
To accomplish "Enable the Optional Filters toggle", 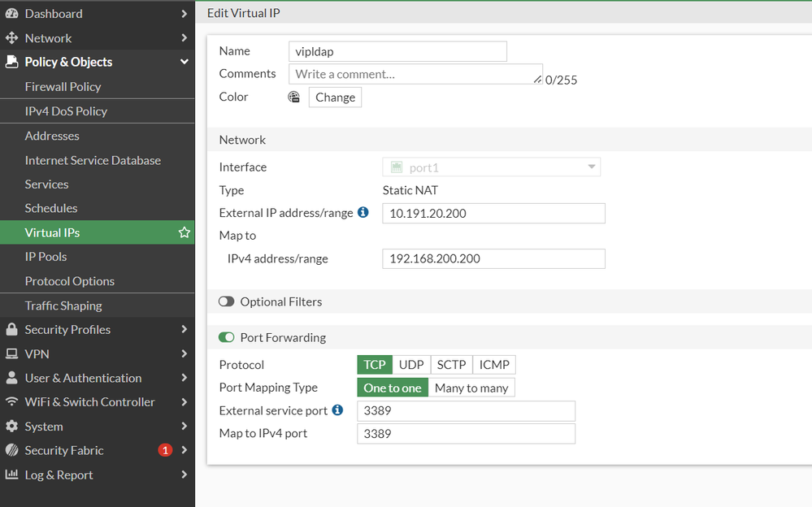I will click(x=227, y=302).
